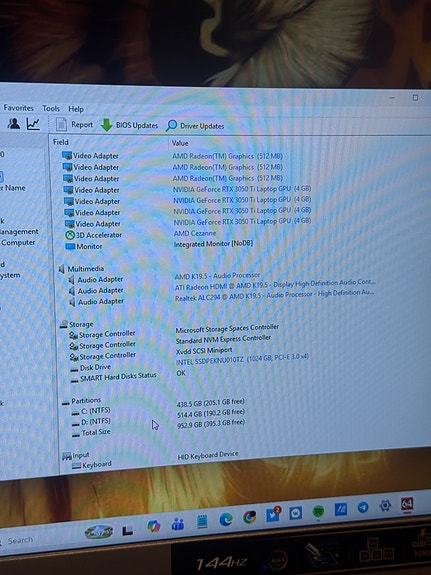Open the Favorites menu
Screen dimensions: 431x575
pos(18,108)
